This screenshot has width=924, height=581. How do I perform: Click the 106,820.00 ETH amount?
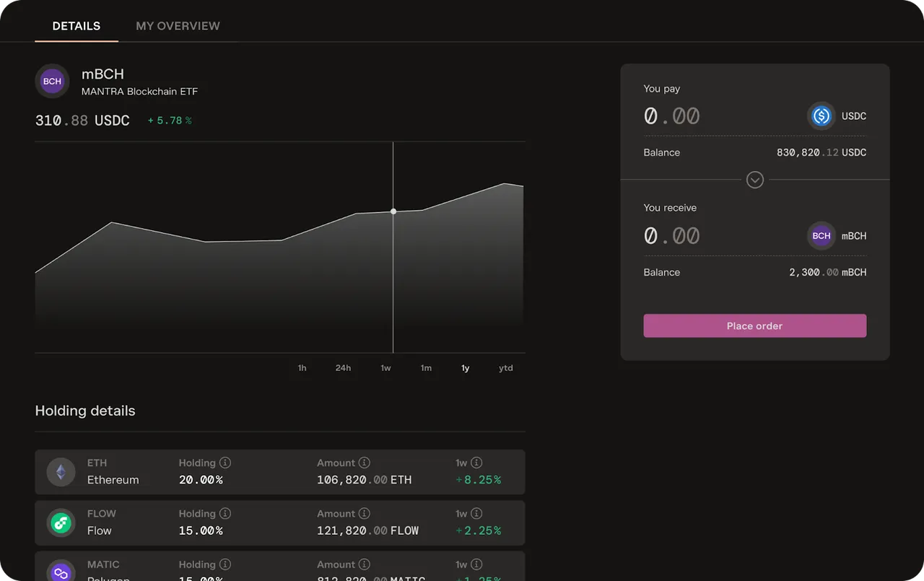(x=365, y=480)
